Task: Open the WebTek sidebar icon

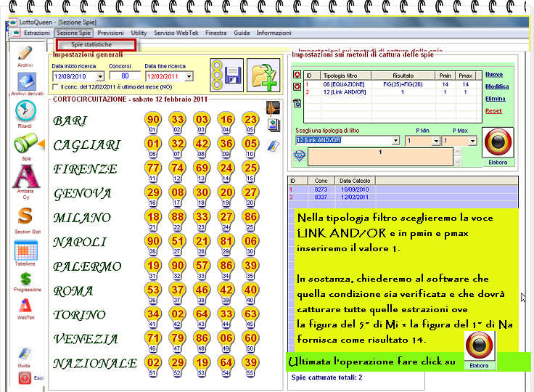Action: 26,306
